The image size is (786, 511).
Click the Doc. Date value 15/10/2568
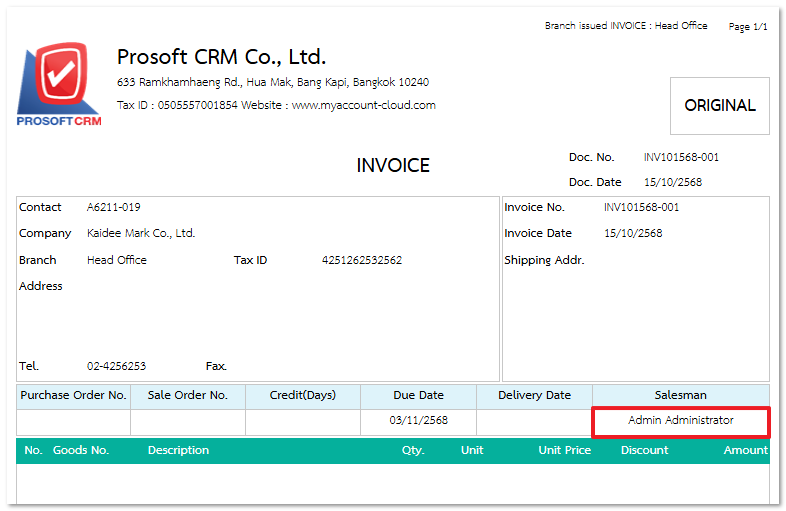coord(673,182)
